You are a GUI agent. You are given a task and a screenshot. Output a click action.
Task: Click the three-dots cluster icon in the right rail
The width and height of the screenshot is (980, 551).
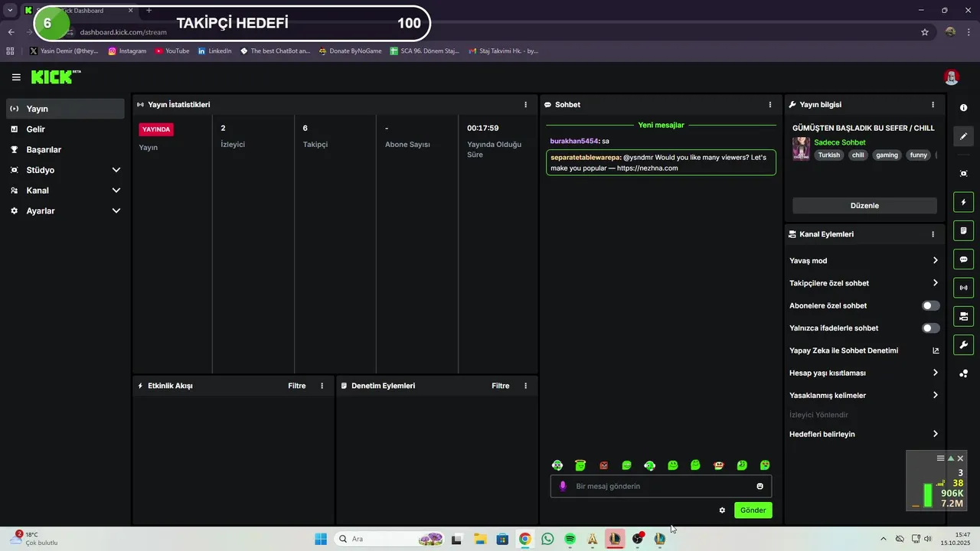[x=963, y=373]
